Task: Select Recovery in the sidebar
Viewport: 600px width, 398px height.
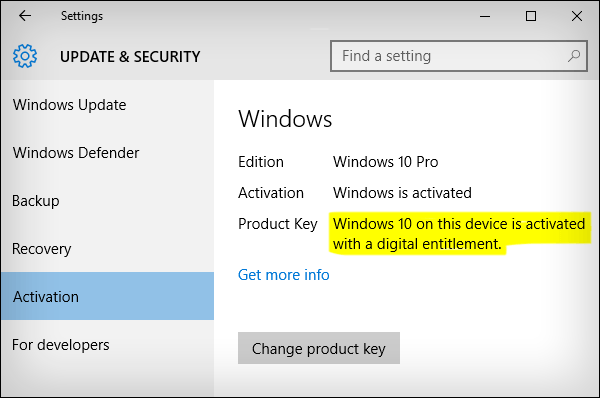Action: pos(41,249)
